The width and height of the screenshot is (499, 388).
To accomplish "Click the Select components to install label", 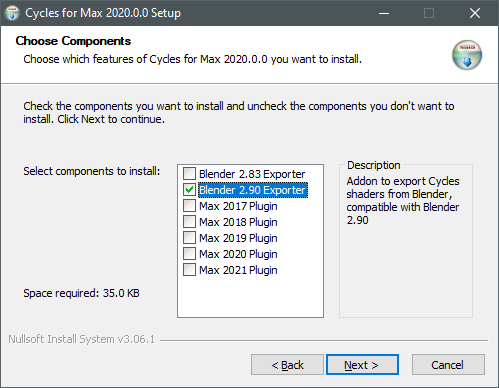I will point(92,171).
